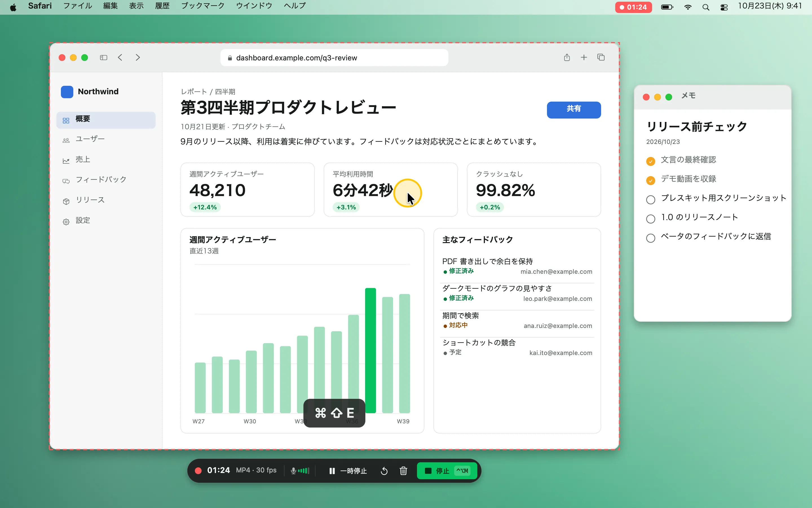Screen dimensions: 812x508
Task: Click the 共有 button
Action: 574,110
